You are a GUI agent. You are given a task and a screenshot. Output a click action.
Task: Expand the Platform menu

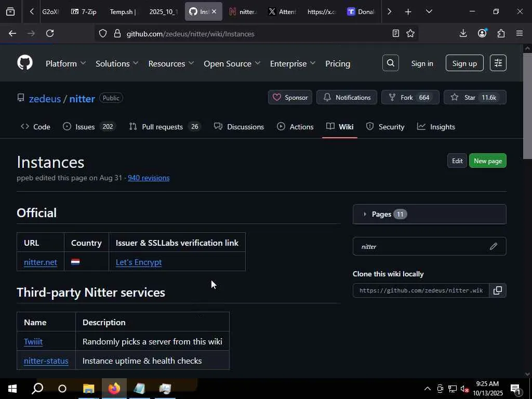66,63
